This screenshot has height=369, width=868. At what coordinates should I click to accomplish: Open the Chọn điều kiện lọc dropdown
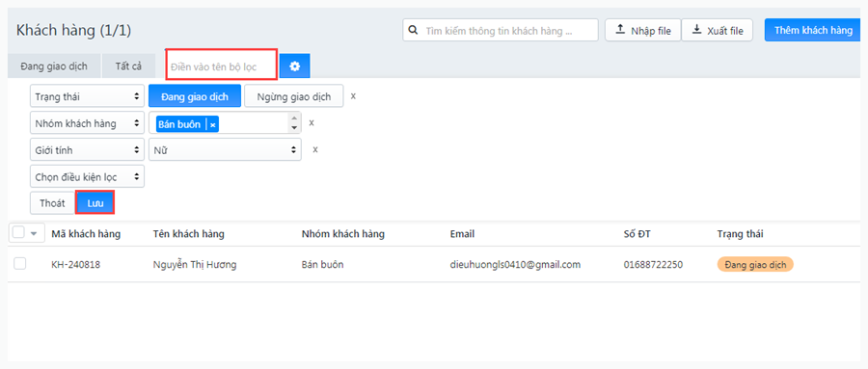click(88, 177)
